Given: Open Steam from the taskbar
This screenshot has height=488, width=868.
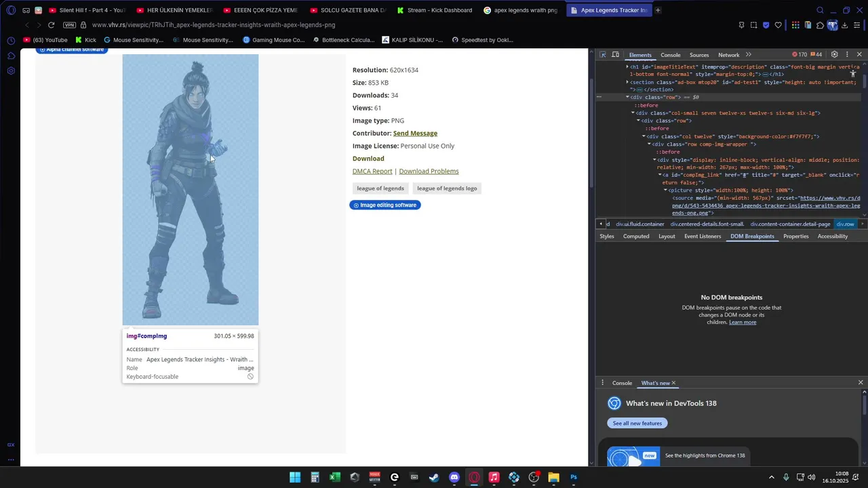Looking at the screenshot, I should tap(434, 477).
